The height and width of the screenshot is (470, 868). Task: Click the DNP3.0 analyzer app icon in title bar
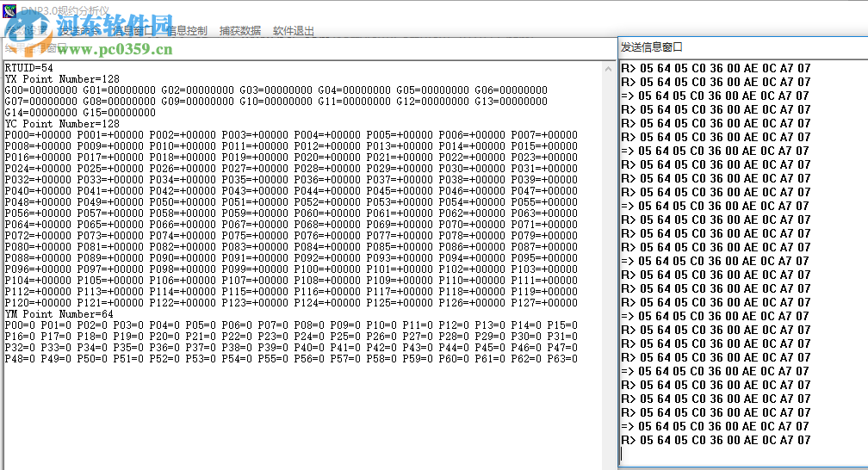[x=9, y=10]
